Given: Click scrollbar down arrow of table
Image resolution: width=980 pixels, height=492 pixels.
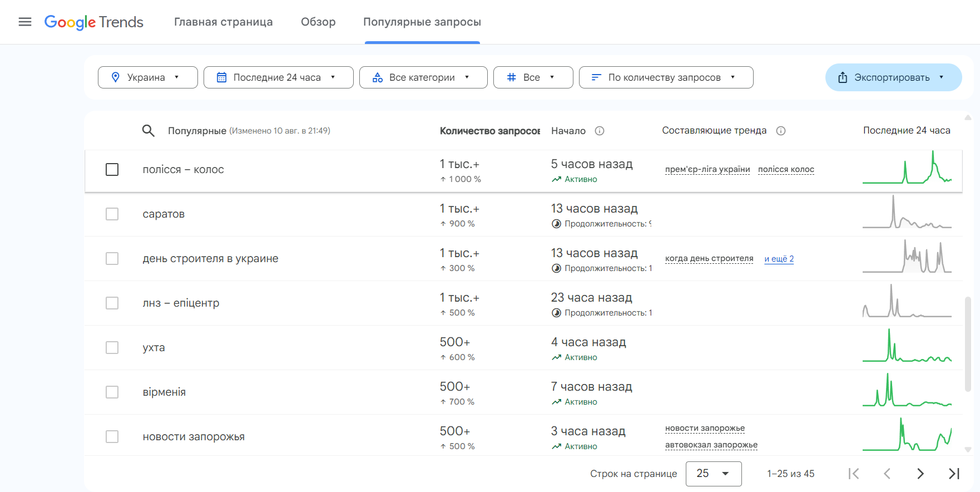Looking at the screenshot, I should tap(968, 449).
